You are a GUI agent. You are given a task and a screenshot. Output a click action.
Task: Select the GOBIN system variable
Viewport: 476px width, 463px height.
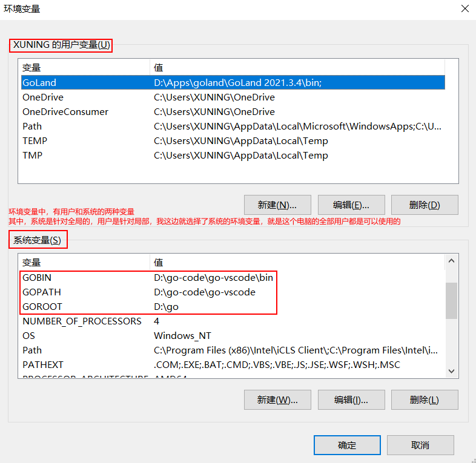(x=233, y=278)
